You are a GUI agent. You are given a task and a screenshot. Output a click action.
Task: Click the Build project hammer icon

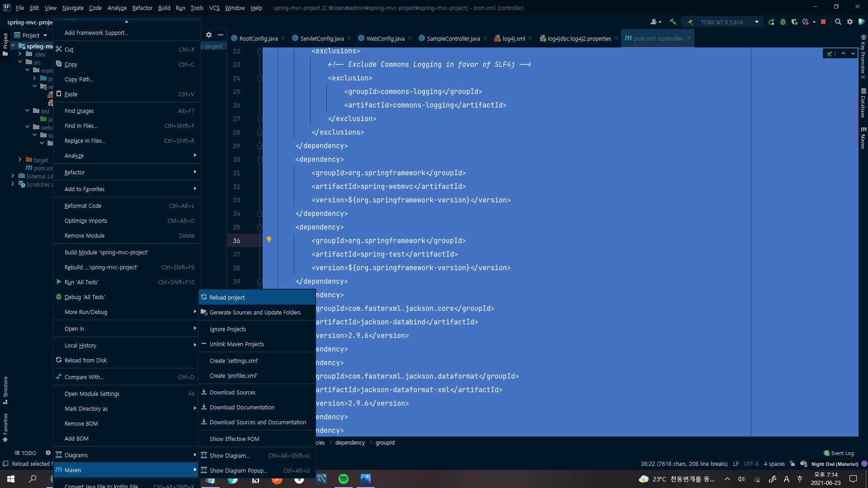click(x=673, y=22)
